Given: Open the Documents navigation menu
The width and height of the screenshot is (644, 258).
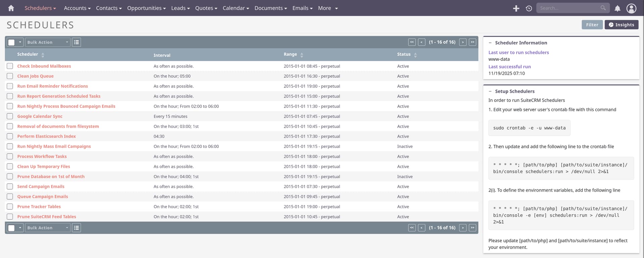Looking at the screenshot, I should (x=270, y=8).
